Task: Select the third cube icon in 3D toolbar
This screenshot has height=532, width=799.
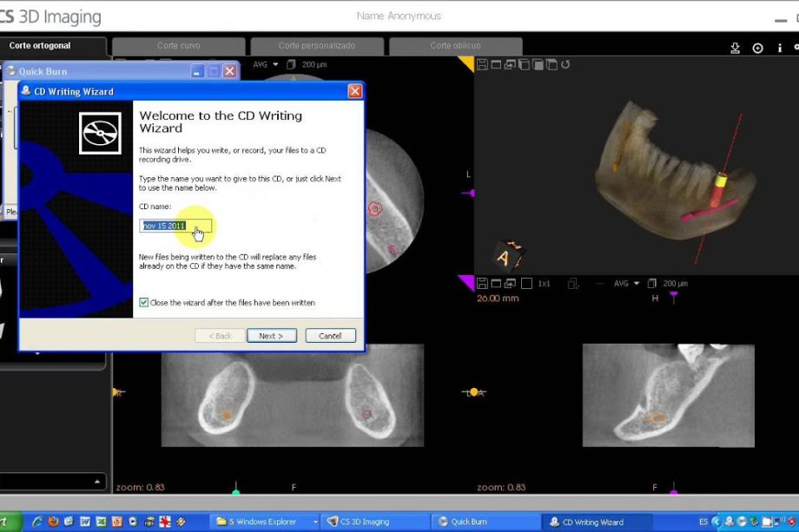Action: click(x=551, y=64)
